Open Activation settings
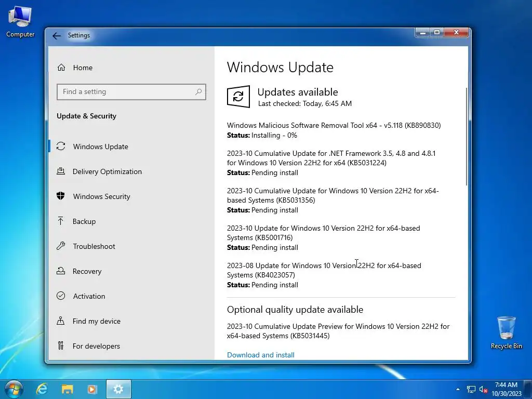The height and width of the screenshot is (399, 532). point(89,296)
